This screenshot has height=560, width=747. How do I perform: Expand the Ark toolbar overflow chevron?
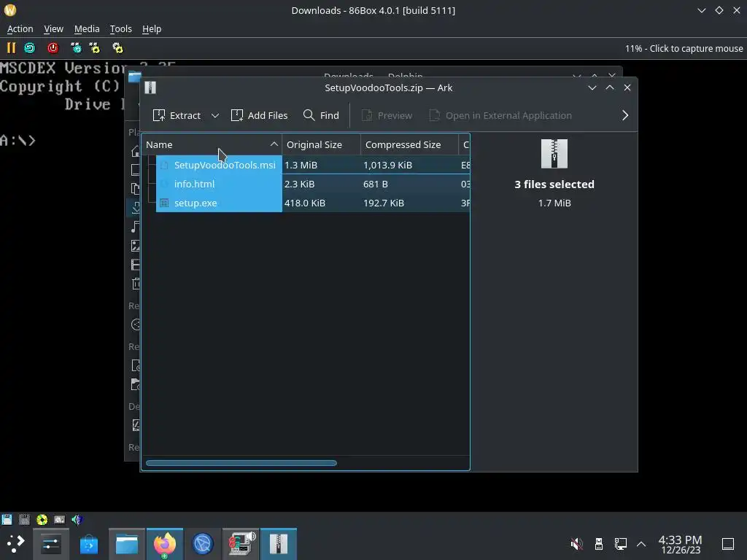625,115
